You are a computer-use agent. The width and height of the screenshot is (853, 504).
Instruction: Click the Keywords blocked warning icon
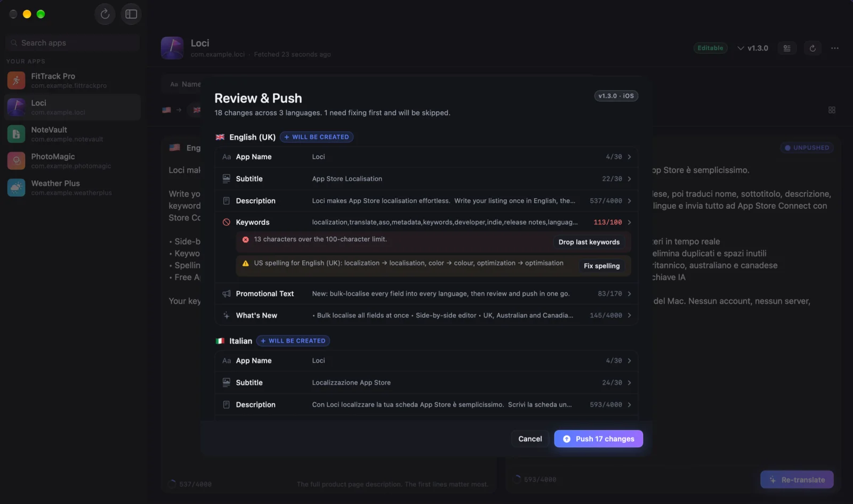pyautogui.click(x=227, y=222)
